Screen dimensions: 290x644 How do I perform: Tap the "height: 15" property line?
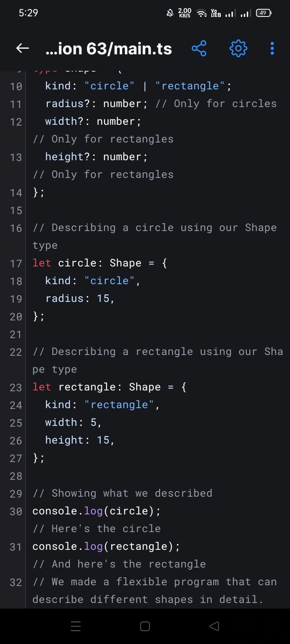pos(80,440)
